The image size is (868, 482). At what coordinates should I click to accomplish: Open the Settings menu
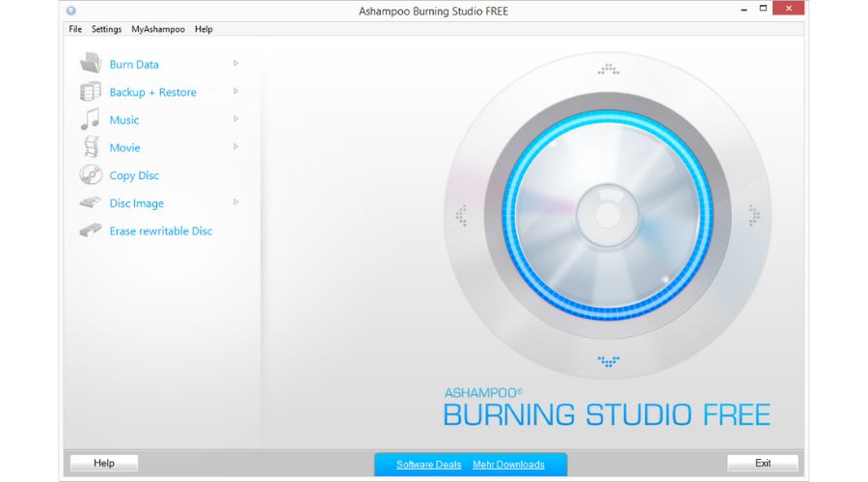[106, 29]
